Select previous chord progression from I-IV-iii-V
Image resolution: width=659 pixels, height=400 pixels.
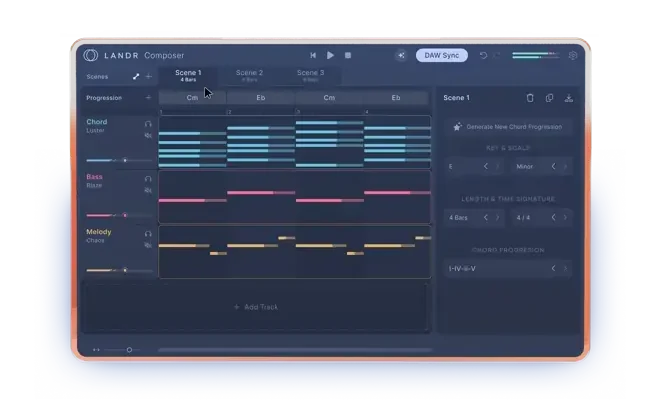(552, 269)
